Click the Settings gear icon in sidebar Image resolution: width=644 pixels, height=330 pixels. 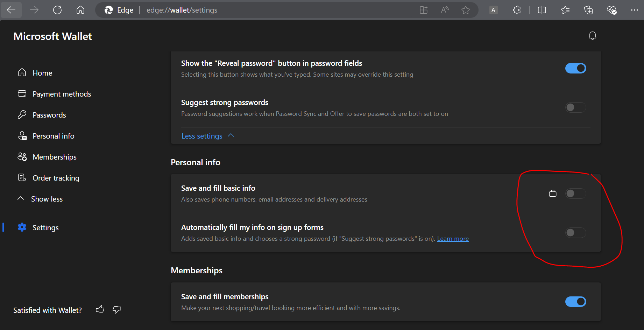pos(22,227)
